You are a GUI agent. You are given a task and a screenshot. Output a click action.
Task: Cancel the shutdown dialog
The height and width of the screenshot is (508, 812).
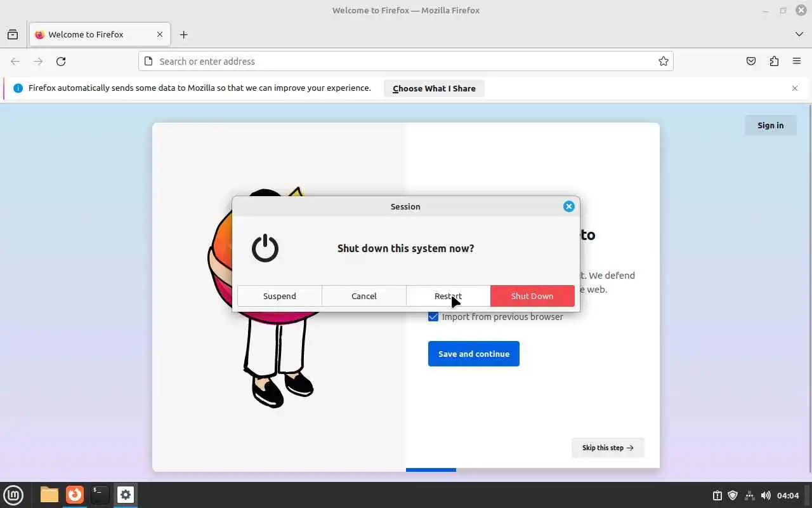[x=364, y=296]
